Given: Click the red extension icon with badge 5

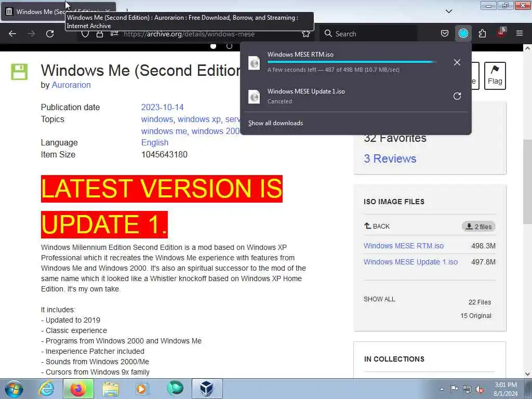Looking at the screenshot, I should click(501, 33).
